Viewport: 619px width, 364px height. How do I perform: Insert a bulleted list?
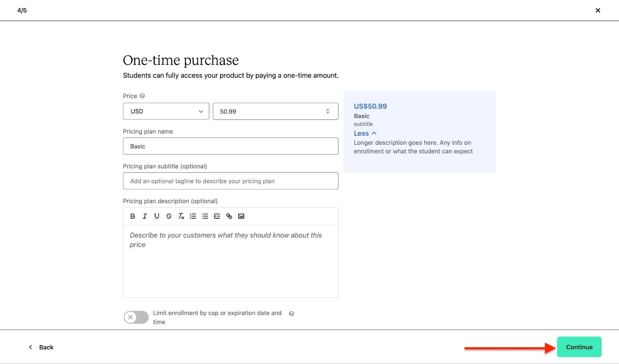(x=205, y=216)
